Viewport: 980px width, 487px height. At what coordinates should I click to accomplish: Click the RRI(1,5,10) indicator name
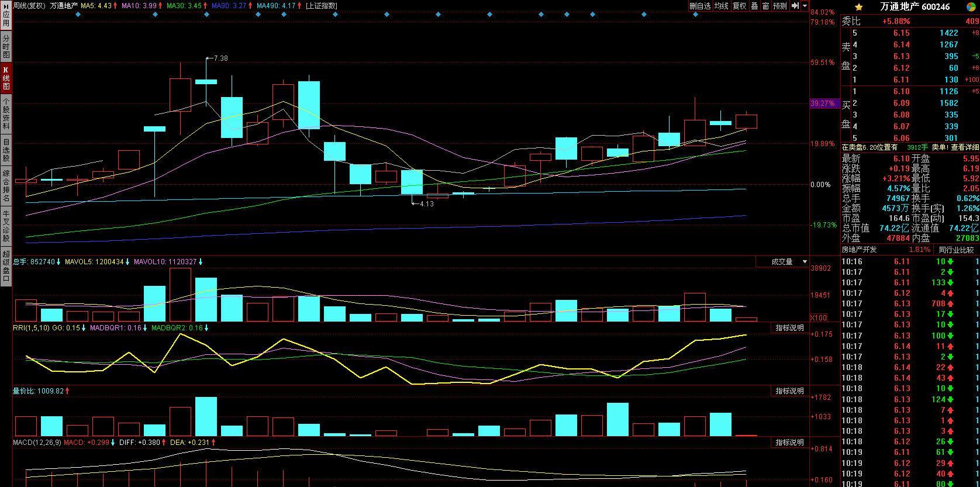31,328
